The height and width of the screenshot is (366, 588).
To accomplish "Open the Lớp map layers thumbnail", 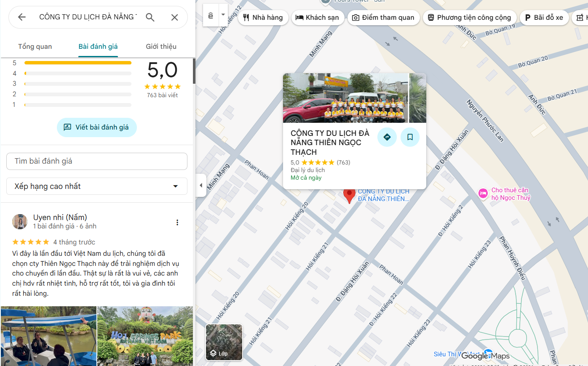I will coord(224,342).
